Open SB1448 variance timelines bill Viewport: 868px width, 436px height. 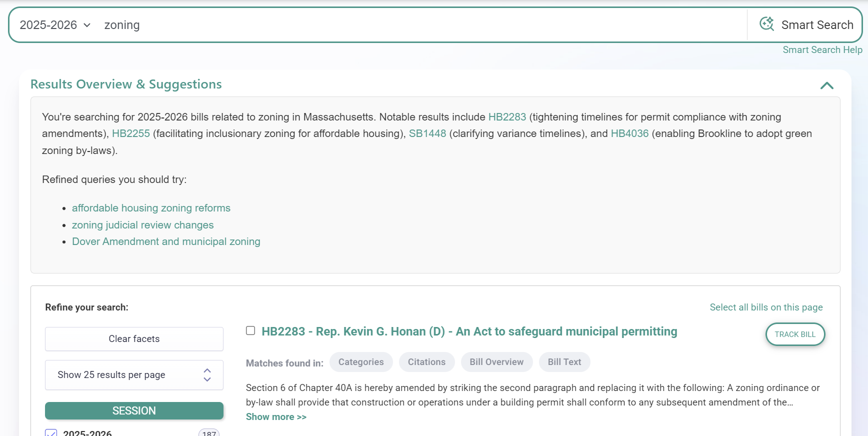(x=427, y=133)
